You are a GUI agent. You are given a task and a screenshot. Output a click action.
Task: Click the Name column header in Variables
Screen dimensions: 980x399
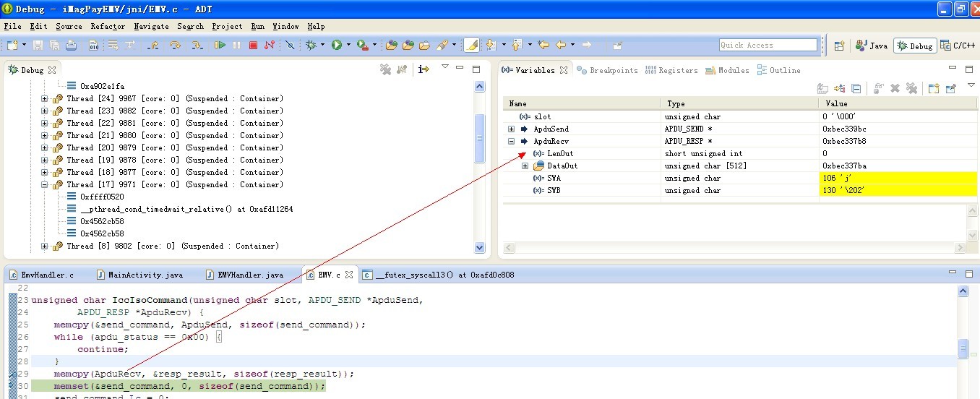tap(583, 103)
